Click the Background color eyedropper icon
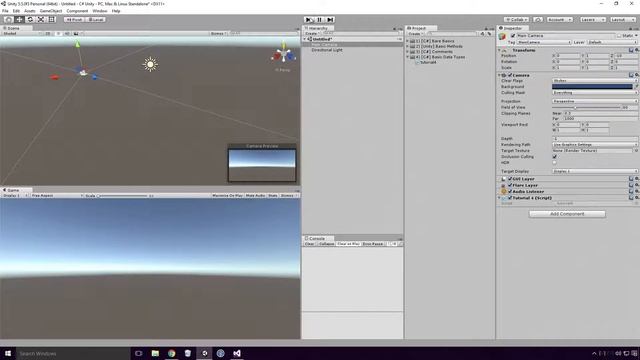This screenshot has width=640, height=360. pos(636,87)
